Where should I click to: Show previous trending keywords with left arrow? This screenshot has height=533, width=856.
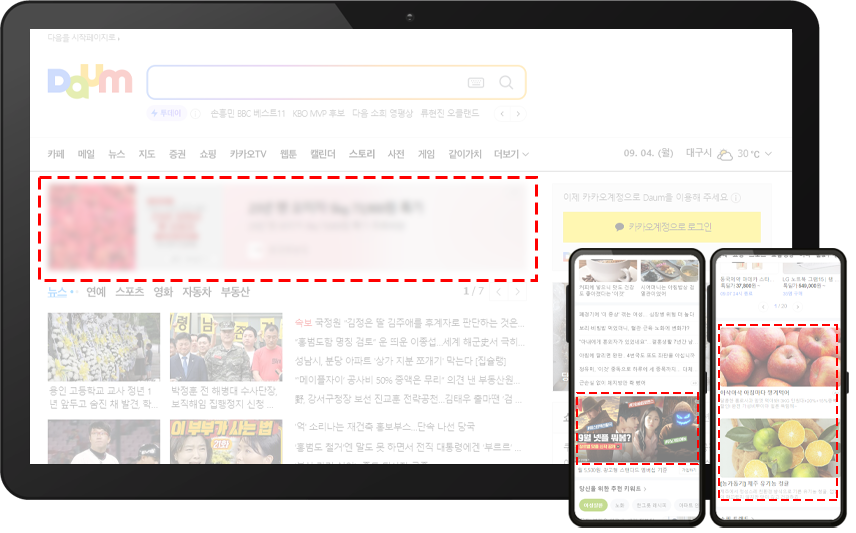(503, 114)
